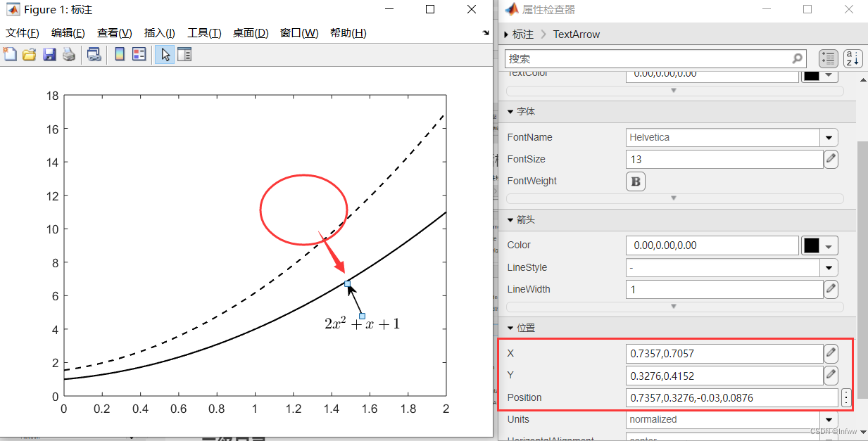Switch to grouped property list view
This screenshot has width=868, height=441.
(829, 58)
